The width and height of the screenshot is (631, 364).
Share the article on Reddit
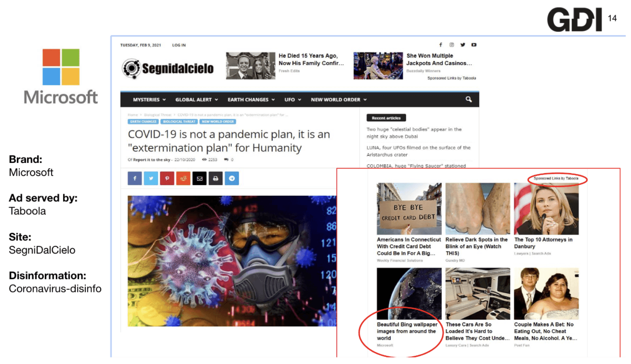(x=183, y=178)
